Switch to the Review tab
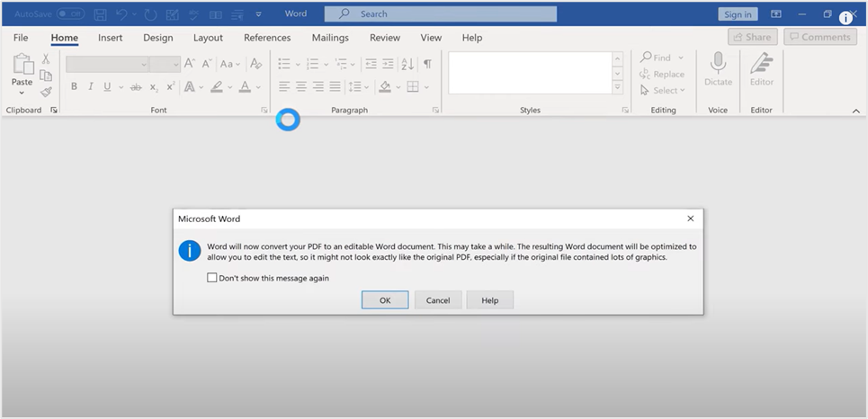Screen dimensions: 868x419 pyautogui.click(x=385, y=38)
